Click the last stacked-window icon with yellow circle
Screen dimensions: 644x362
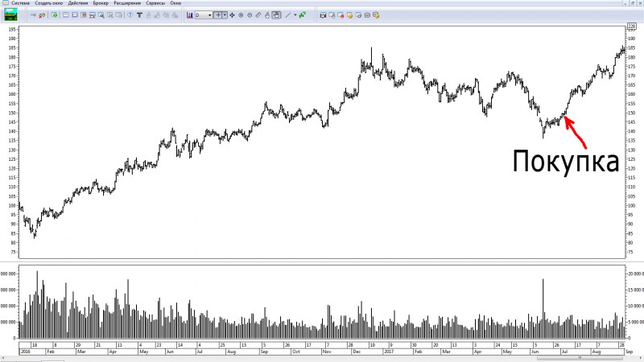(376, 15)
